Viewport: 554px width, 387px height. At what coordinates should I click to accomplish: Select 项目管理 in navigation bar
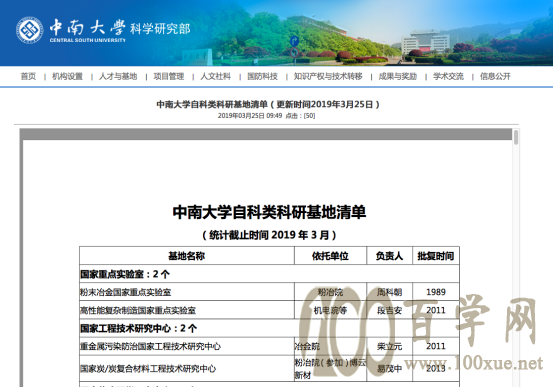pyautogui.click(x=169, y=76)
